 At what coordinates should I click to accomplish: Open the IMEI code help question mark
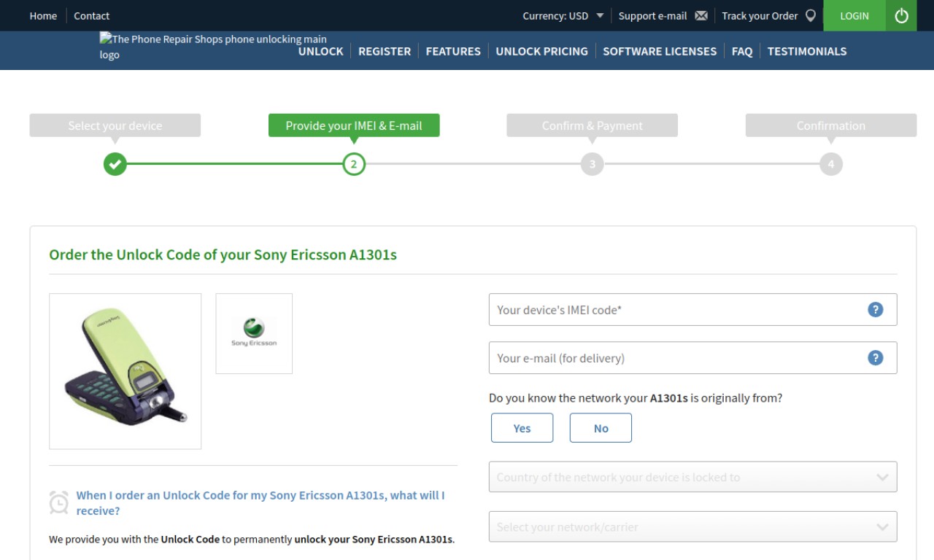pyautogui.click(x=875, y=309)
